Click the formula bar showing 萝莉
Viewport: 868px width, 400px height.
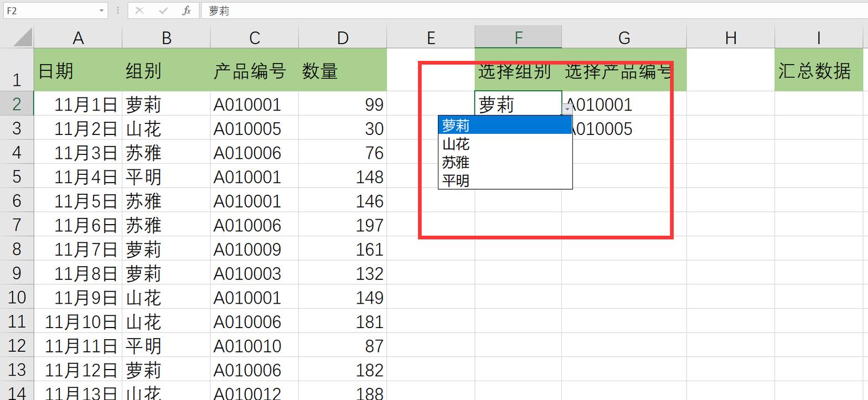534,11
